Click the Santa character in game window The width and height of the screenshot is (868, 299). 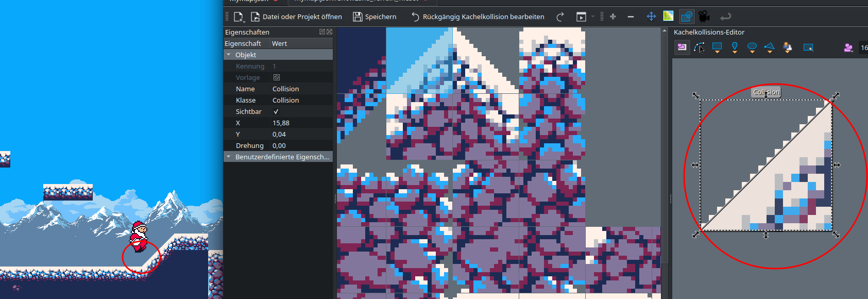point(138,237)
